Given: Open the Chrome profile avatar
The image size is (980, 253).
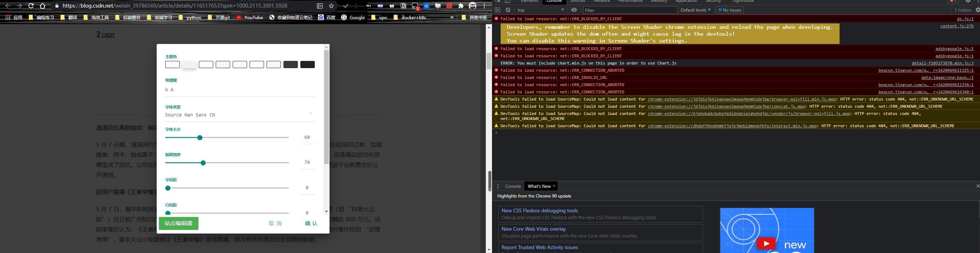Looking at the screenshot, I should point(473,6).
